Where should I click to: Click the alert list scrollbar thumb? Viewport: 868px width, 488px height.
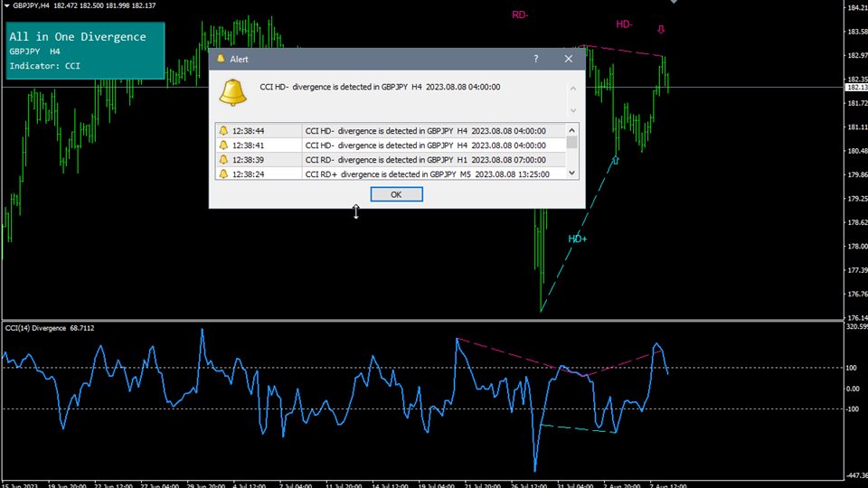(571, 142)
